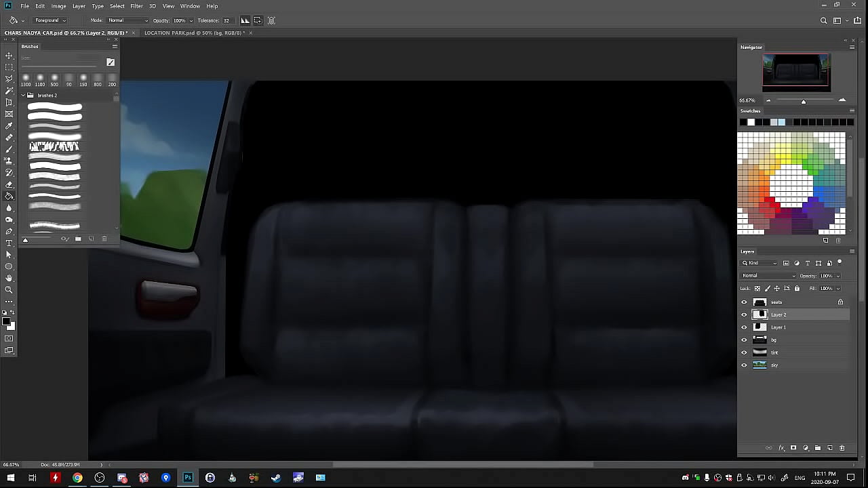This screenshot has height=488, width=868.
Task: Choose the Zoom tool in toolbar
Action: coord(9,289)
